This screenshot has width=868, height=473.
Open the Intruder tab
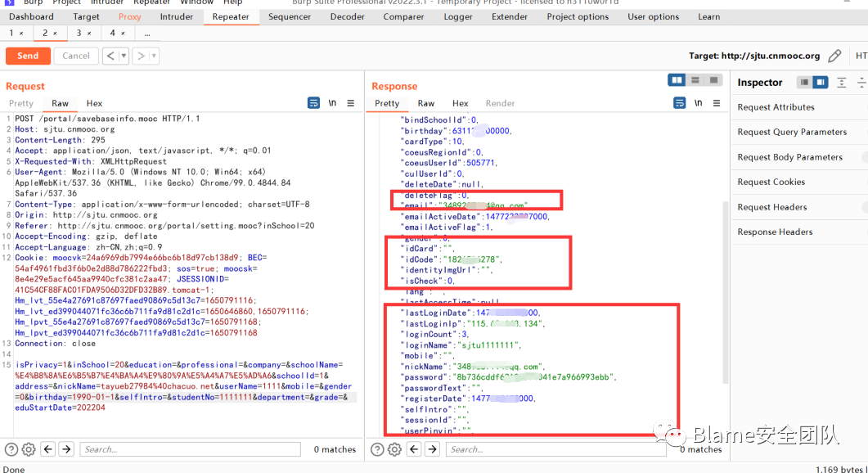pos(177,16)
